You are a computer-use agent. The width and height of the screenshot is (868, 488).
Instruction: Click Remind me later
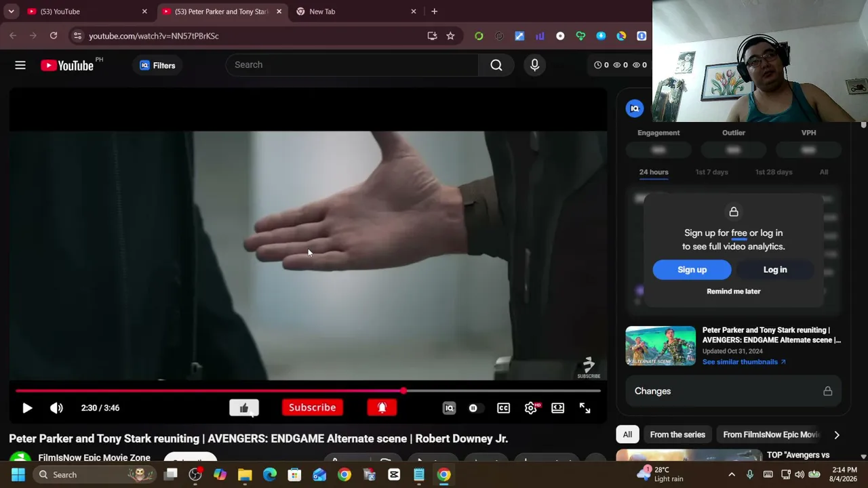point(734,291)
